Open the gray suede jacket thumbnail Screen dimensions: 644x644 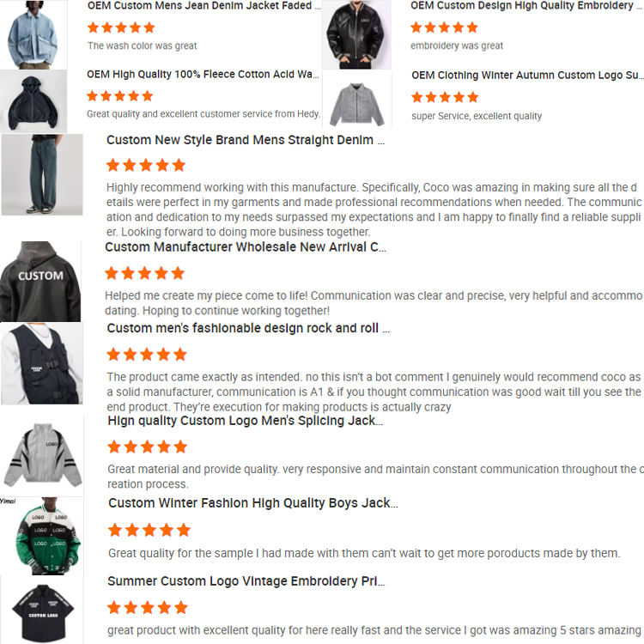click(x=357, y=100)
